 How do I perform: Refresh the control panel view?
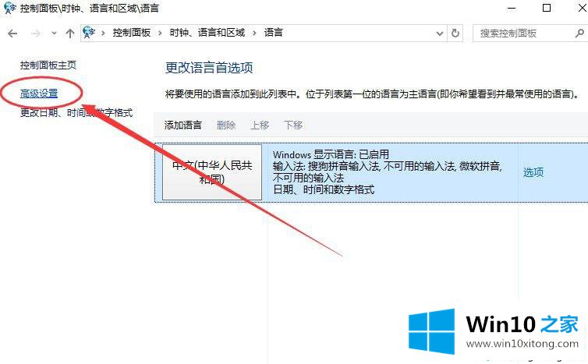(455, 33)
